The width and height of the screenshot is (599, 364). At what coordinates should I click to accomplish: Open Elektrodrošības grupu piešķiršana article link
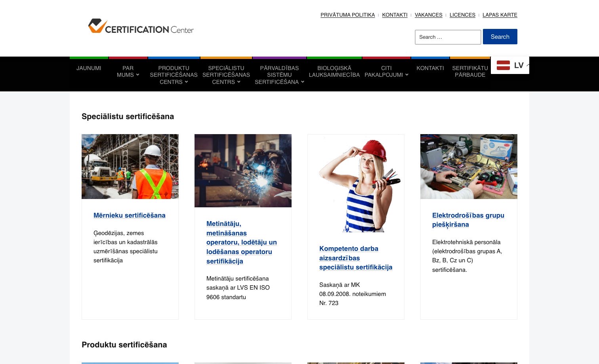pyautogui.click(x=468, y=220)
